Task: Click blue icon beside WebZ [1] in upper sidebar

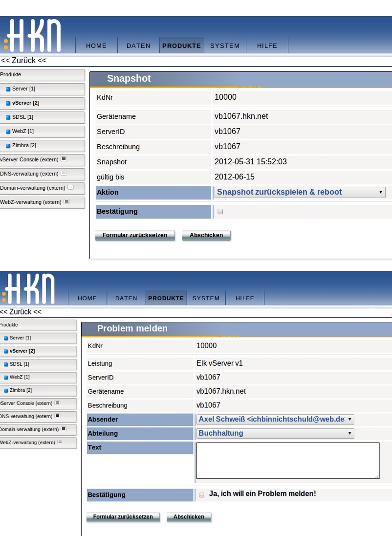Action: tap(8, 132)
